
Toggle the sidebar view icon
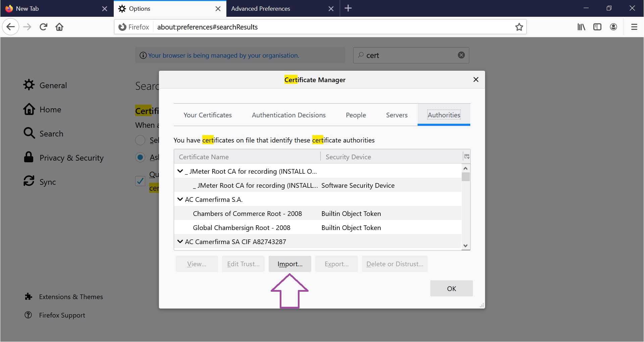597,27
